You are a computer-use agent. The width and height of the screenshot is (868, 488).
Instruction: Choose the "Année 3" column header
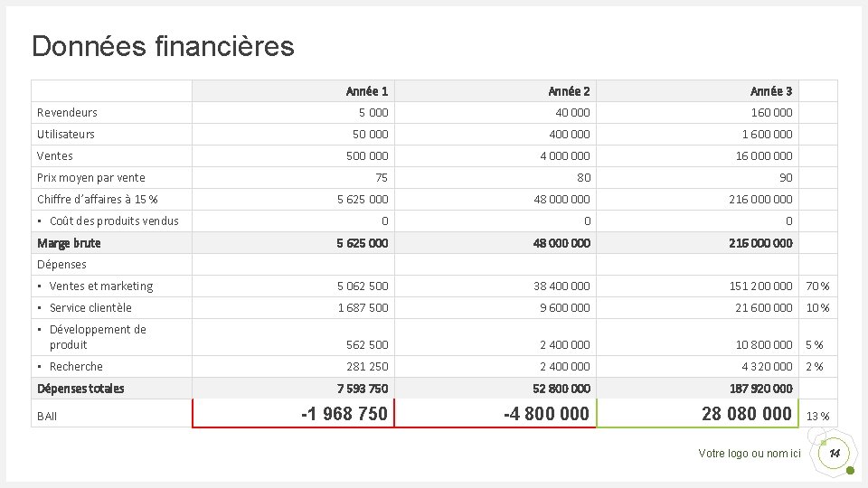pyautogui.click(x=771, y=91)
